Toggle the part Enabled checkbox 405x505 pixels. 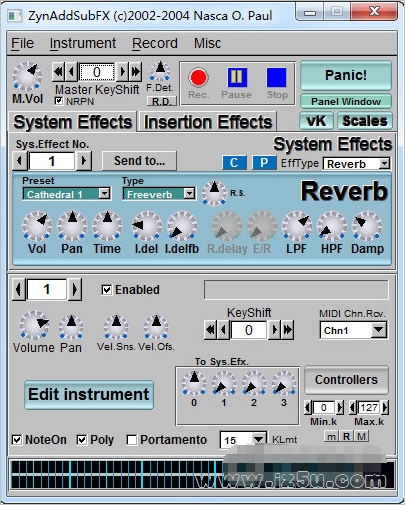[x=106, y=290]
